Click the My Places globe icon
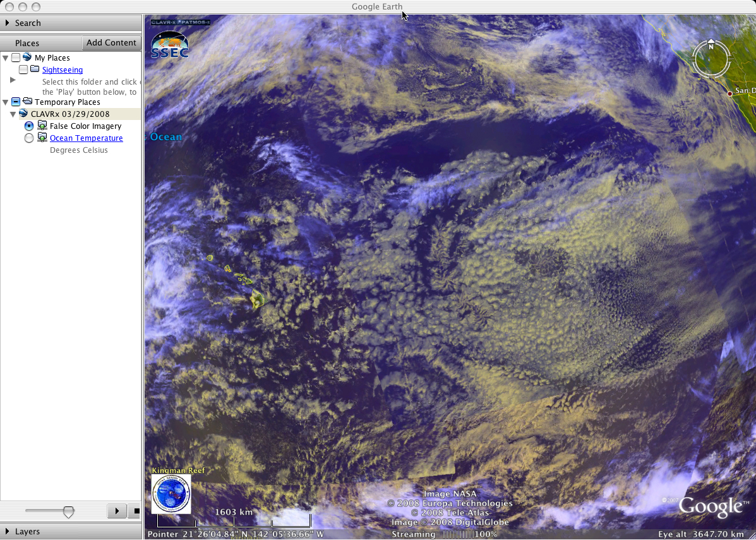 tap(27, 57)
